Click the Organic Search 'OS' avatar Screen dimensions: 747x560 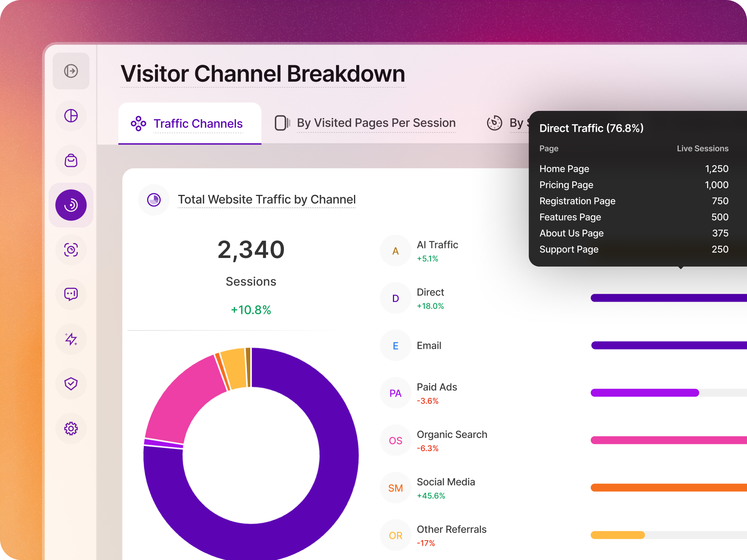coord(396,441)
